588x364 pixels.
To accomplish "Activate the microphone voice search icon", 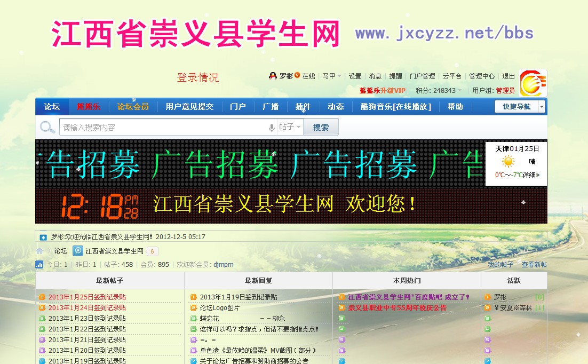I will [x=272, y=128].
